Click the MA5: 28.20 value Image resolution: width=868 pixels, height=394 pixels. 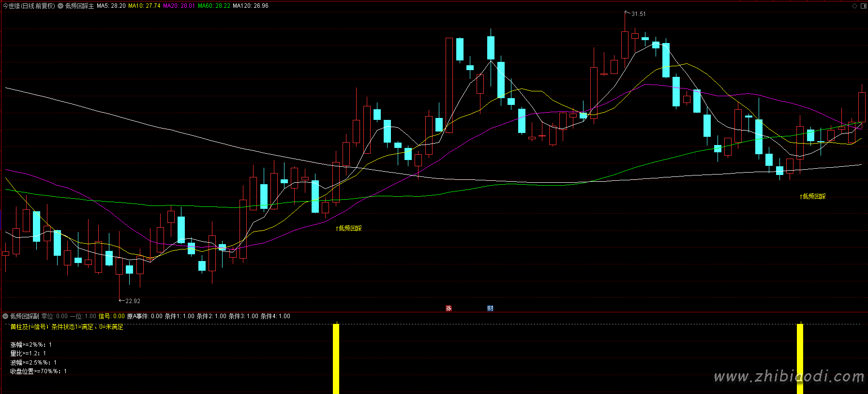coord(111,6)
